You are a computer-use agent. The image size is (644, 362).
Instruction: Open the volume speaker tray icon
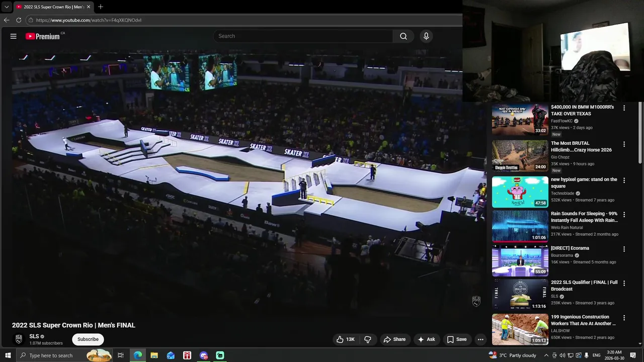click(562, 355)
